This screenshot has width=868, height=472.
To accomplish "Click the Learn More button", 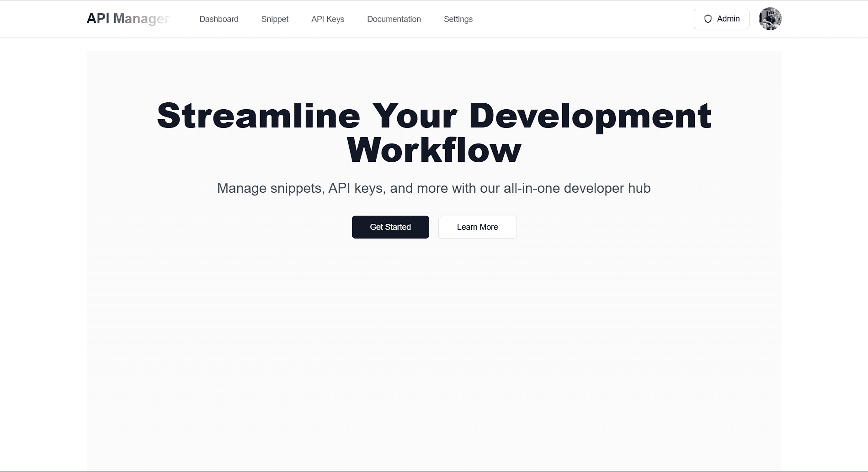I will tap(478, 227).
